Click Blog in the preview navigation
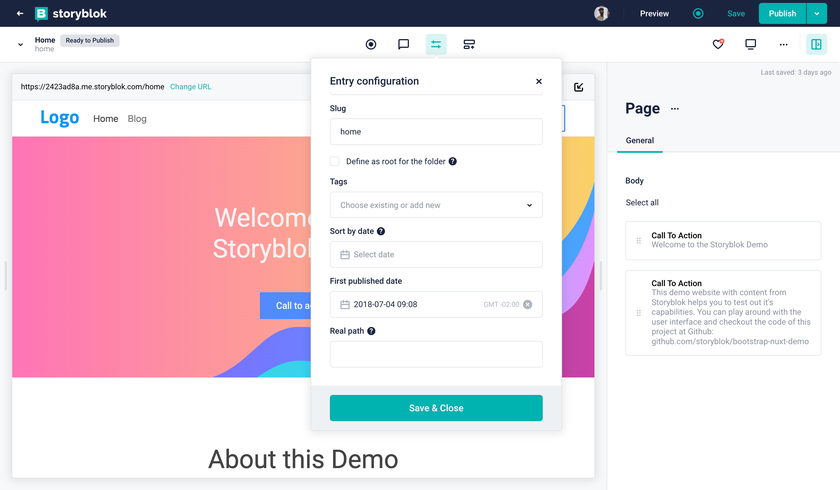Viewport: 840px width, 490px height. click(137, 119)
